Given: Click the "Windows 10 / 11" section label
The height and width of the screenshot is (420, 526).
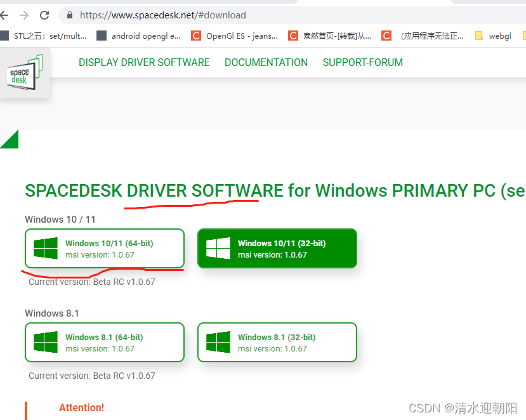Looking at the screenshot, I should pos(60,220).
